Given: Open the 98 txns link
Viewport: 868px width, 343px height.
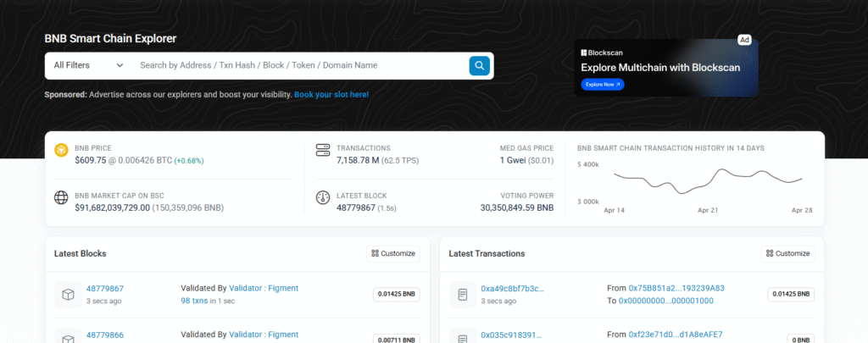Looking at the screenshot, I should (194, 301).
